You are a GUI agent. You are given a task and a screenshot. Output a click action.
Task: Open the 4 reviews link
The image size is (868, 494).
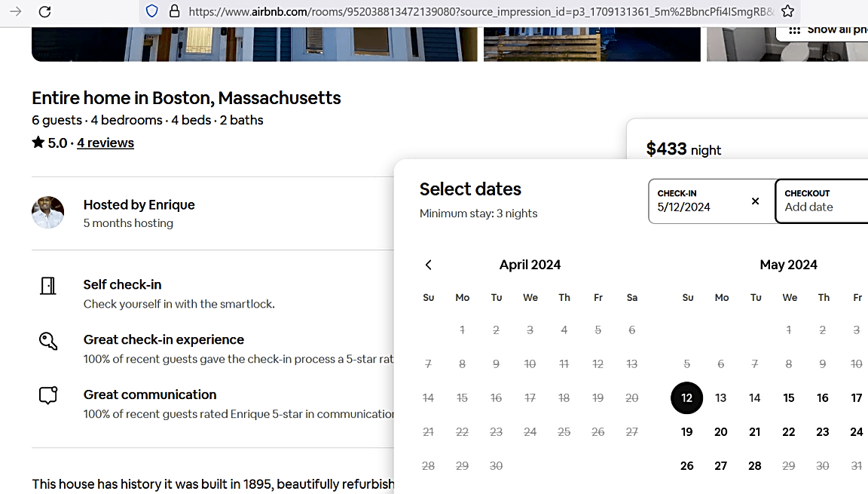coord(105,143)
